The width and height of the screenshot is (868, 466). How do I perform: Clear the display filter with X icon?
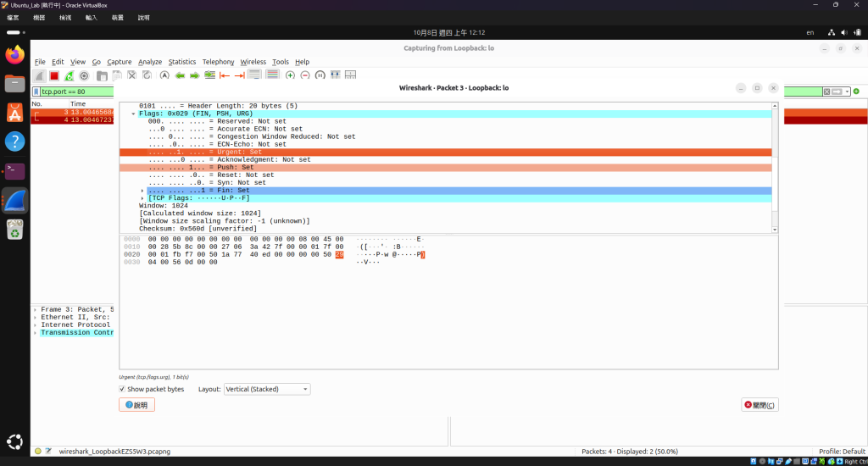coord(826,92)
